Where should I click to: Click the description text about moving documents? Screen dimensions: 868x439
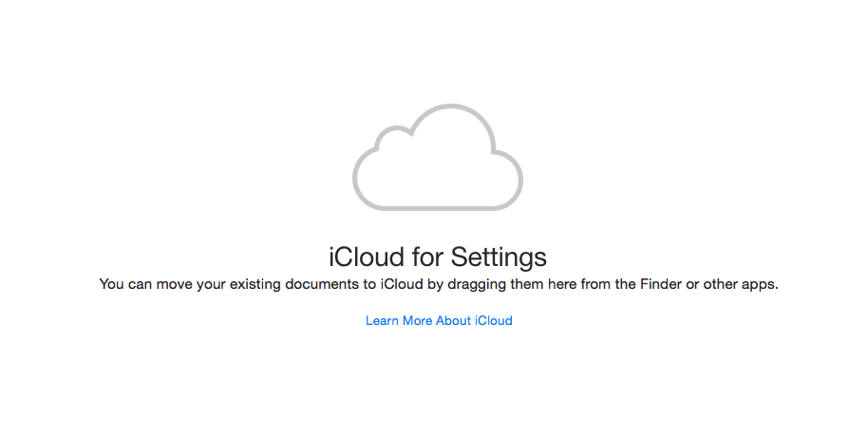point(438,284)
